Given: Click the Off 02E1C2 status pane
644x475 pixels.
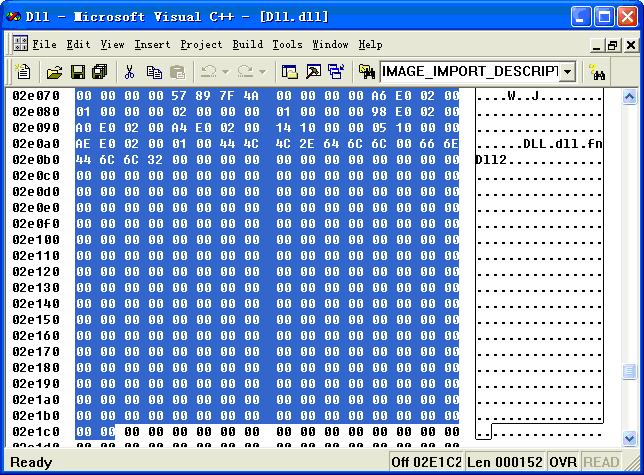Looking at the screenshot, I should coord(426,462).
